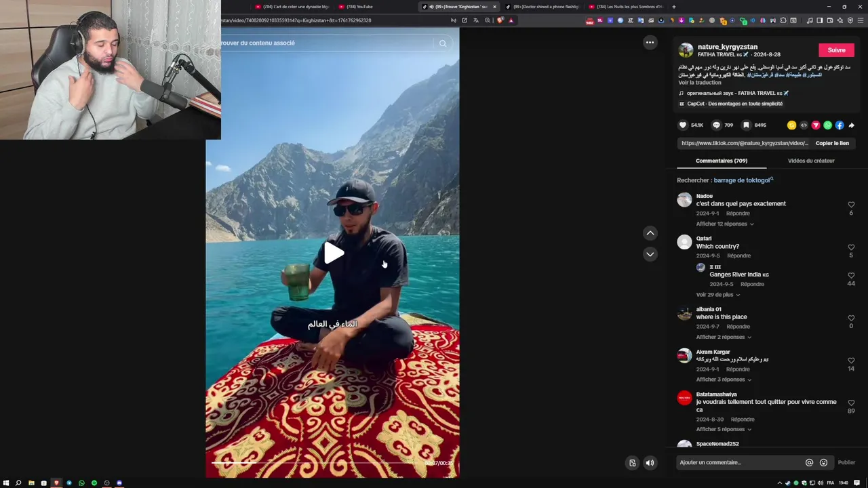
Task: Expand Afficher 5 réponses under Batatamashwiya
Action: click(724, 429)
